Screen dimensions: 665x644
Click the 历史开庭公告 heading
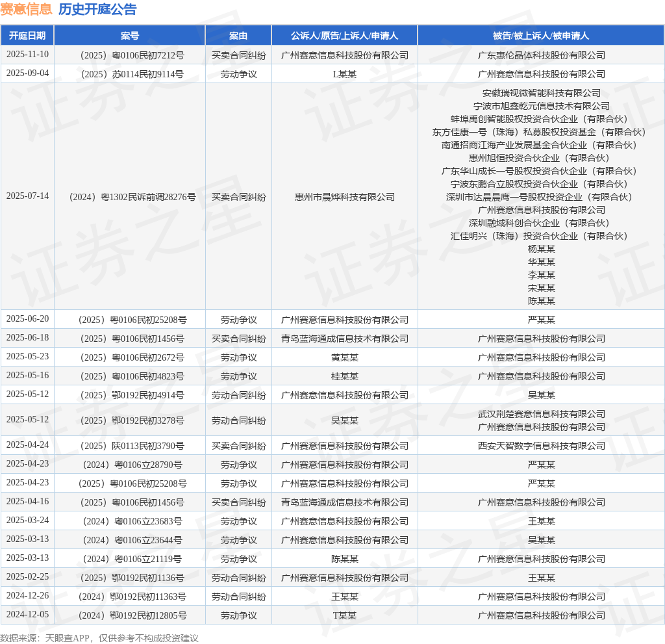point(97,9)
